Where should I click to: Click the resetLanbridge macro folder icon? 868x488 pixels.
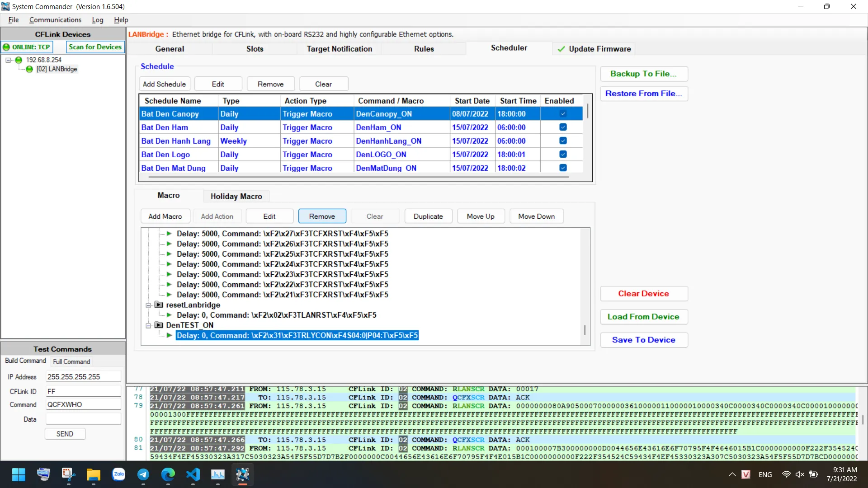click(x=159, y=305)
